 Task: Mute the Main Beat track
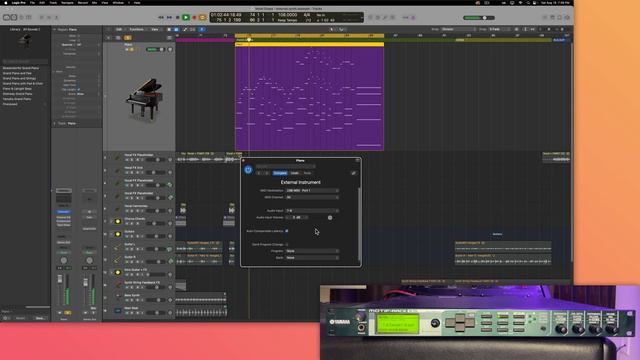[127, 313]
